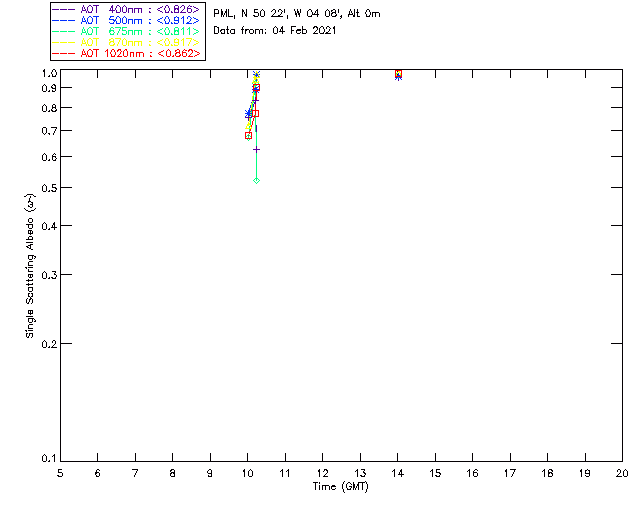The height and width of the screenshot is (512, 640).
Task: Select the x-axis hour label 18
Action: [548, 473]
